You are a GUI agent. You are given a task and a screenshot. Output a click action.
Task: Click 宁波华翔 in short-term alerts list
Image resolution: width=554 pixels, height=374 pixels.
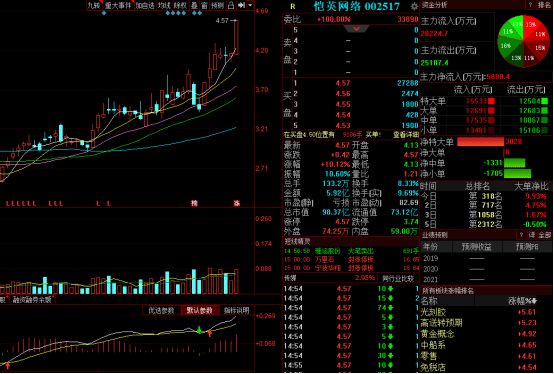click(328, 268)
